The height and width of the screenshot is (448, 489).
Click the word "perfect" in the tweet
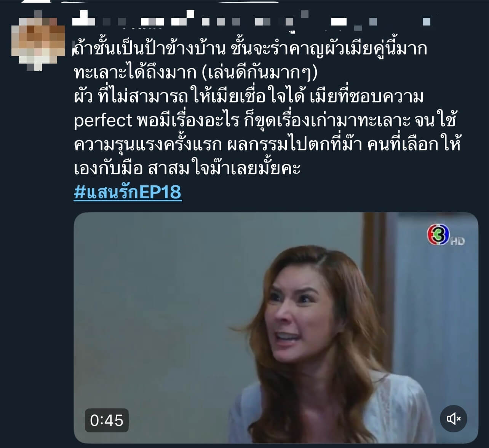point(103,121)
